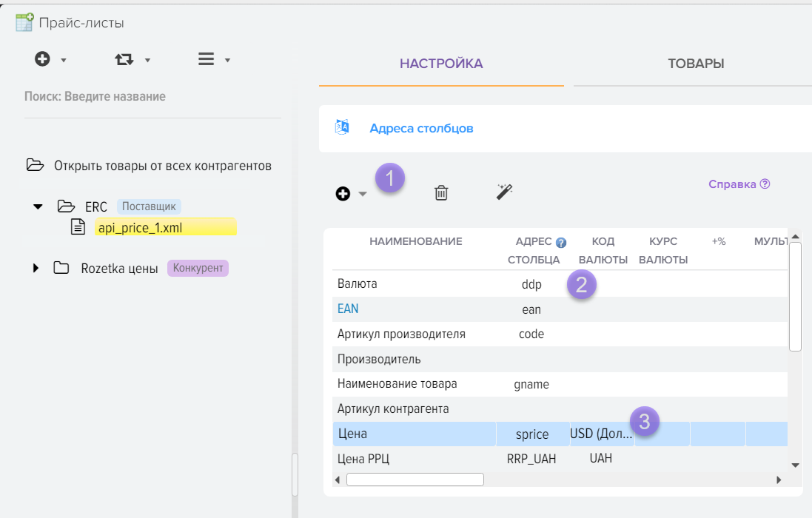The width and height of the screenshot is (812, 518).
Task: Open dropdown arrow beside table plus icon
Action: 363,195
